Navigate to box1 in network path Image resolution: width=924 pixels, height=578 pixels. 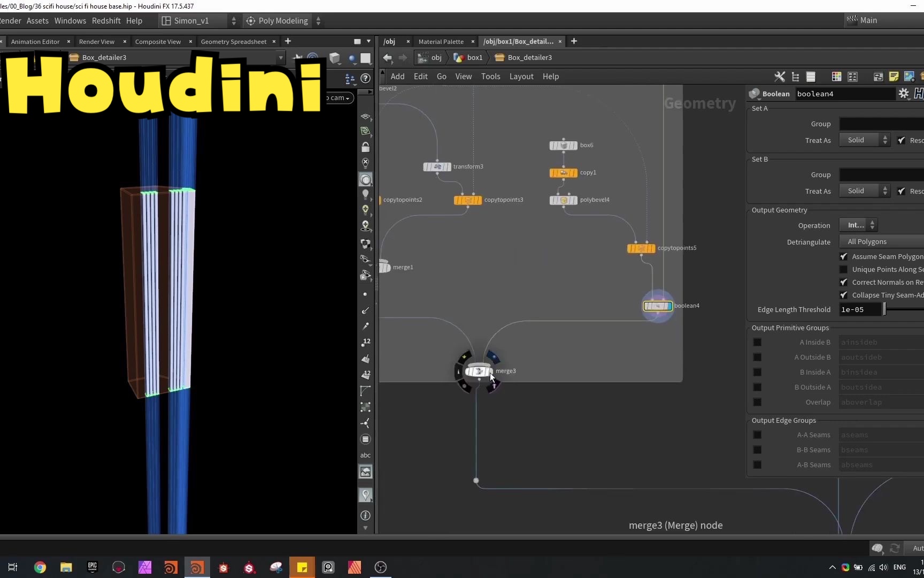pos(468,58)
